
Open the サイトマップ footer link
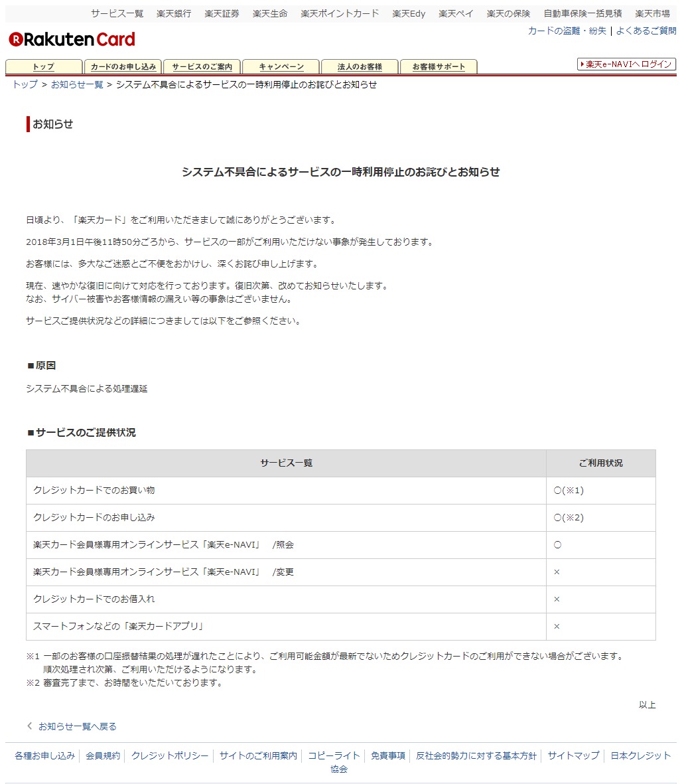(574, 755)
